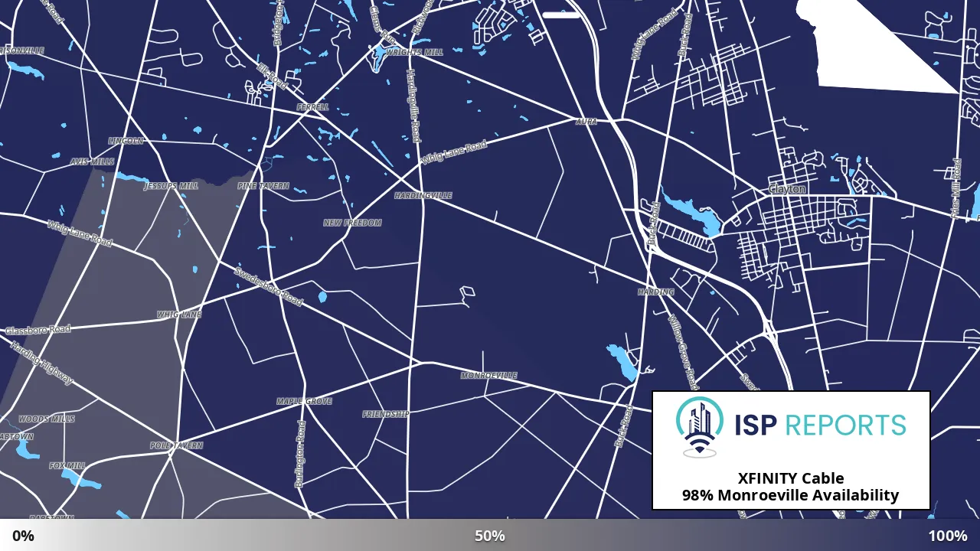Click the Swedesboro Road label near Whig Lane
Image resolution: width=980 pixels, height=551 pixels.
click(x=268, y=288)
